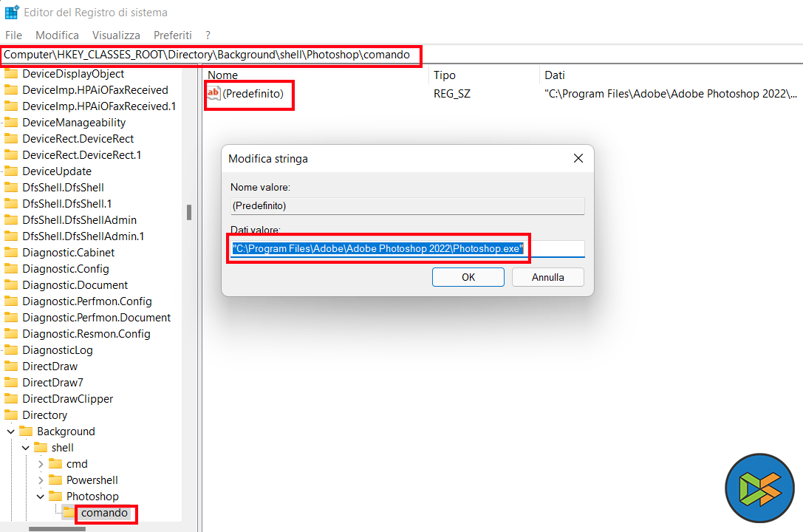Select the shell key folder icon
Screen dimensions: 803x532
(x=41, y=448)
